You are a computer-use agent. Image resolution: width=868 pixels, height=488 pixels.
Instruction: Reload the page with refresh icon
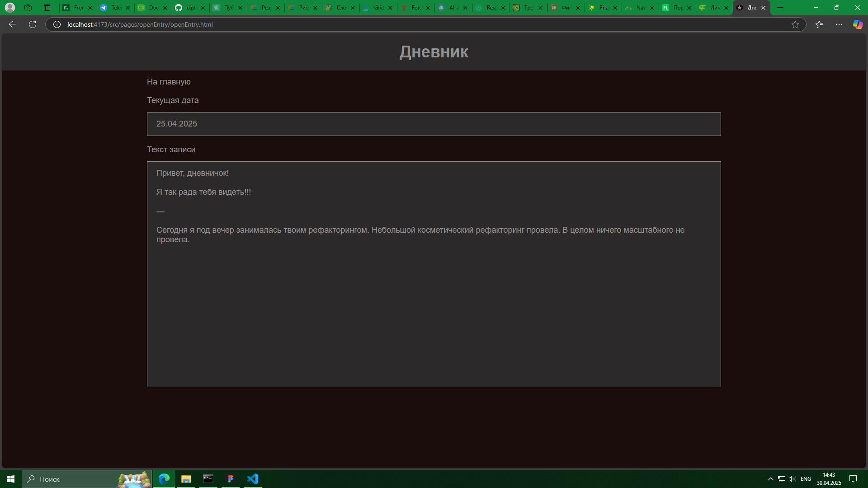tap(33, 24)
